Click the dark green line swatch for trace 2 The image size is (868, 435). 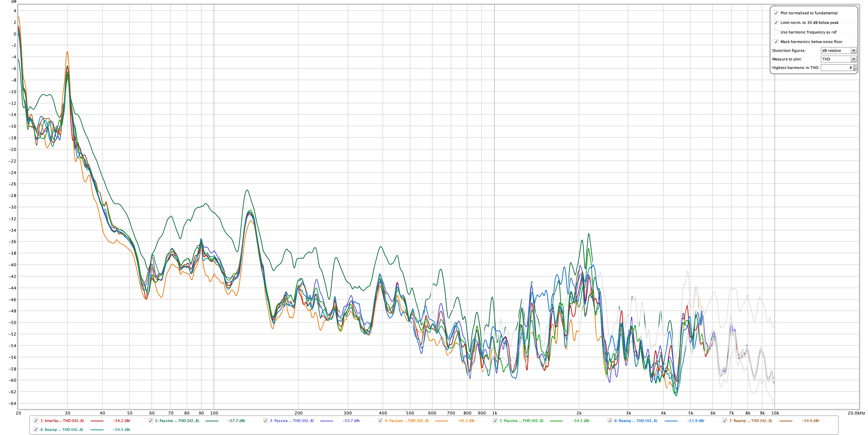click(x=212, y=421)
